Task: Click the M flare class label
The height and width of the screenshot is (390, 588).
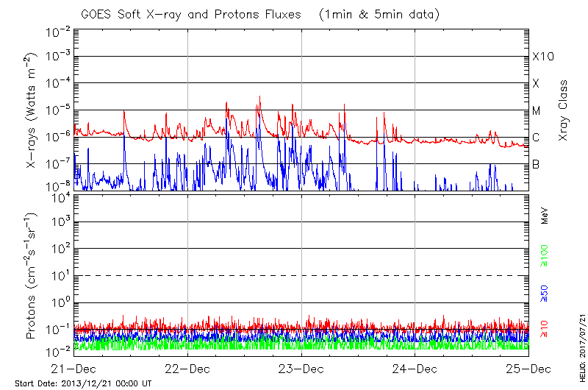Action: (537, 111)
